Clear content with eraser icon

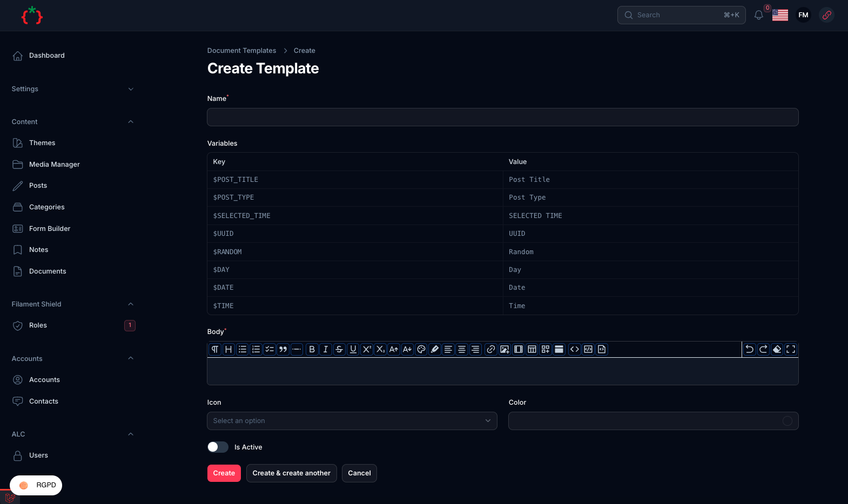pyautogui.click(x=777, y=349)
